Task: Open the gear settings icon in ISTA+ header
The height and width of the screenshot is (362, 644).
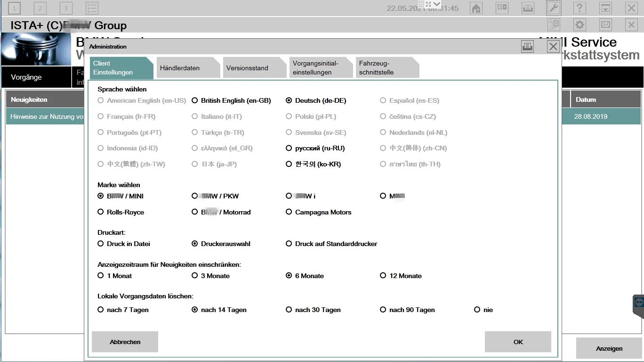Action: (580, 25)
